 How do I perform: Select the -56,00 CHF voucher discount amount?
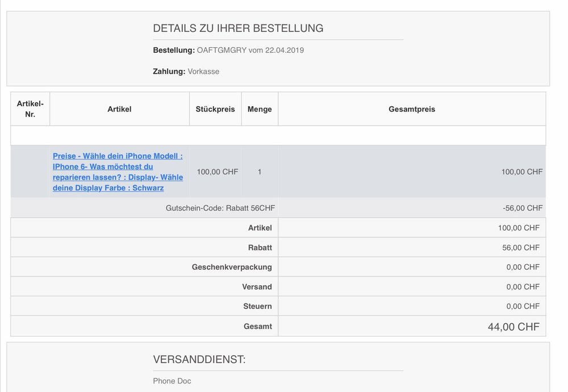coord(523,208)
